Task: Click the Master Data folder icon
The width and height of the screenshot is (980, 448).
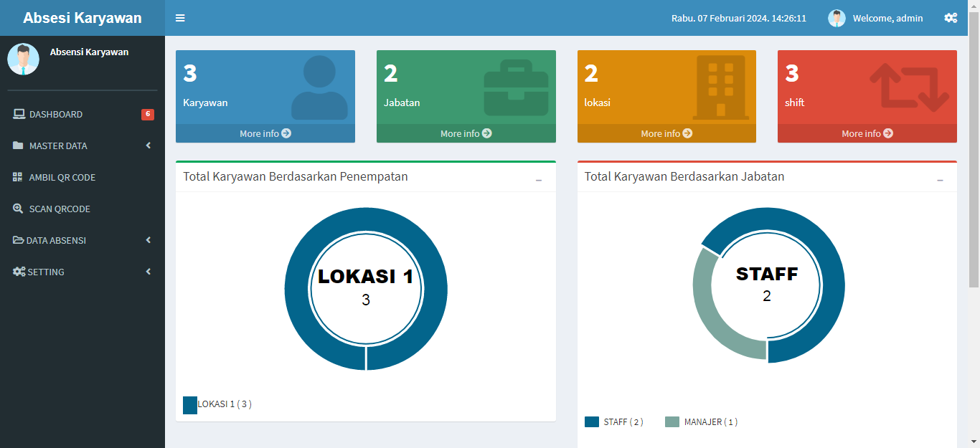Action: tap(18, 146)
